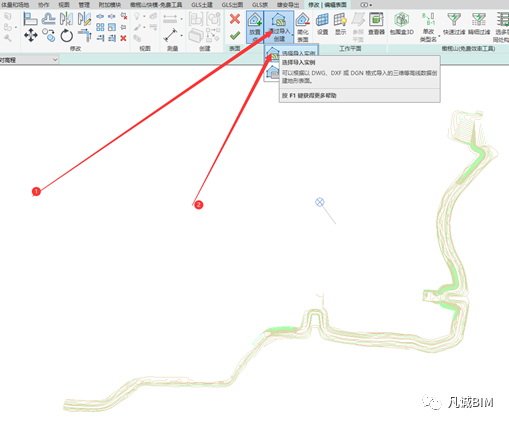Click the green checkmark finish surface
This screenshot has width=509, height=424.
point(235,35)
